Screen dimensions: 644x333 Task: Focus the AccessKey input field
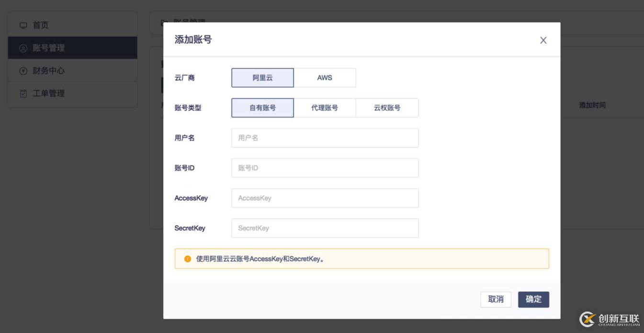tap(325, 198)
